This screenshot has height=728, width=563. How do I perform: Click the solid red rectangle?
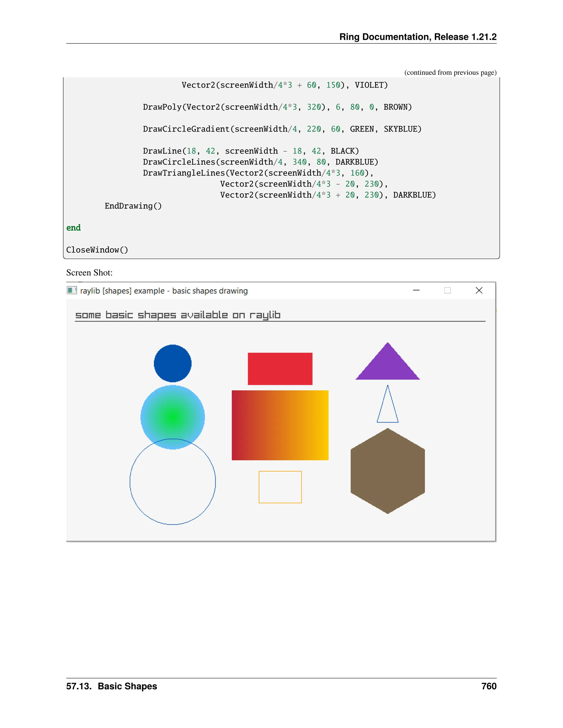(280, 369)
